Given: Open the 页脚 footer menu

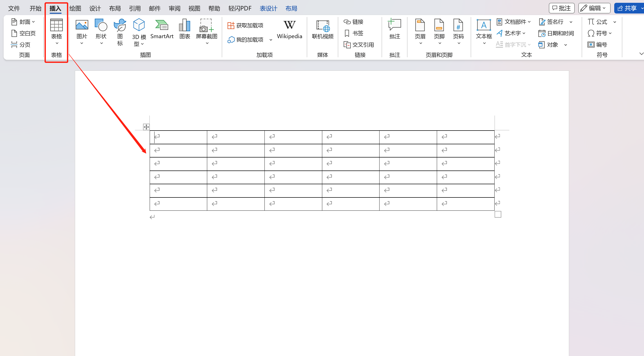Looking at the screenshot, I should [439, 32].
